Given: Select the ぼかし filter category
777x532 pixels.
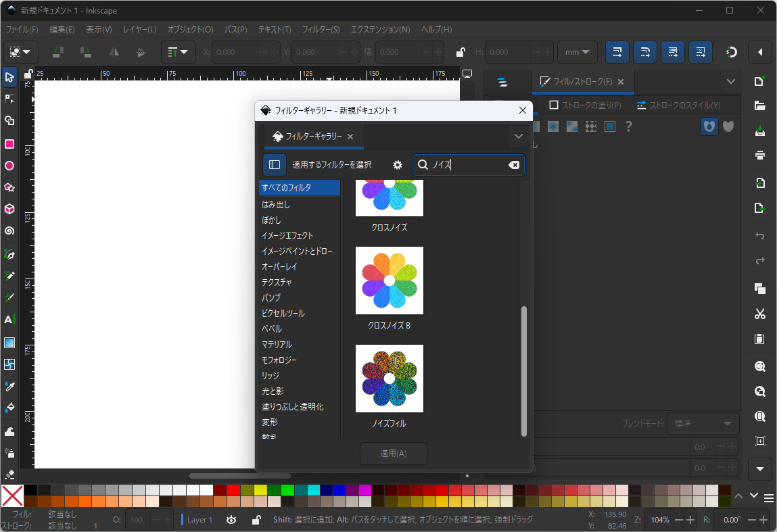Looking at the screenshot, I should (x=300, y=220).
